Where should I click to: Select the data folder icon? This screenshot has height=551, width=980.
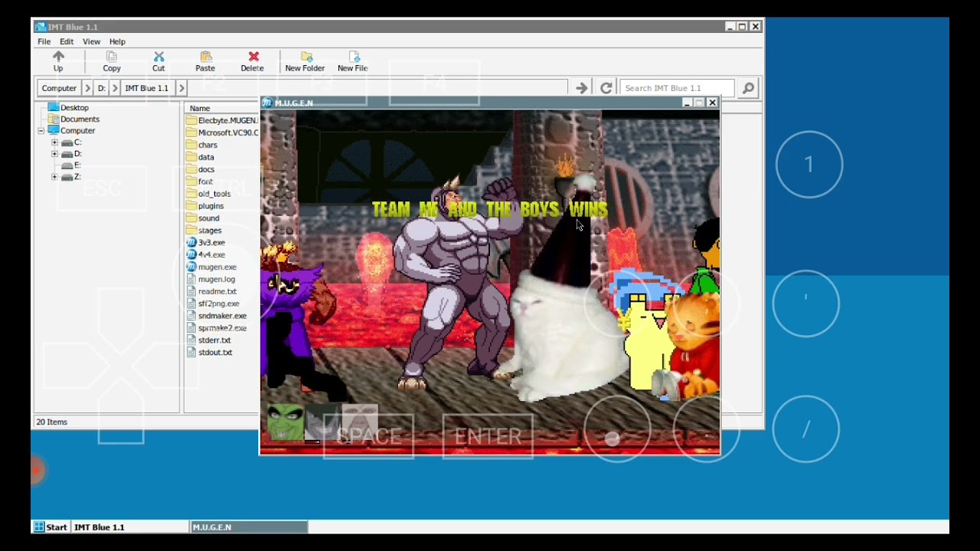click(192, 157)
